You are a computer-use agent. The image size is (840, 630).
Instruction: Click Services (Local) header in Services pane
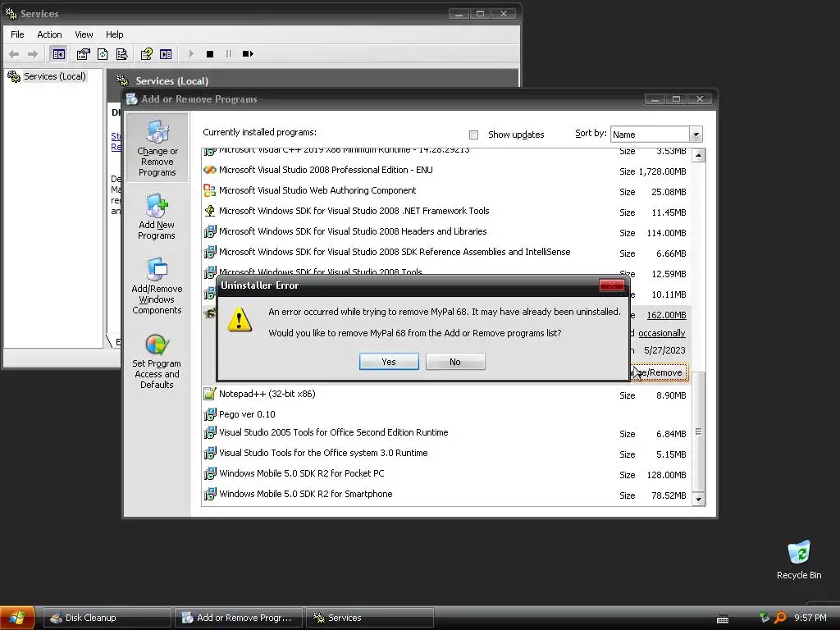172,81
